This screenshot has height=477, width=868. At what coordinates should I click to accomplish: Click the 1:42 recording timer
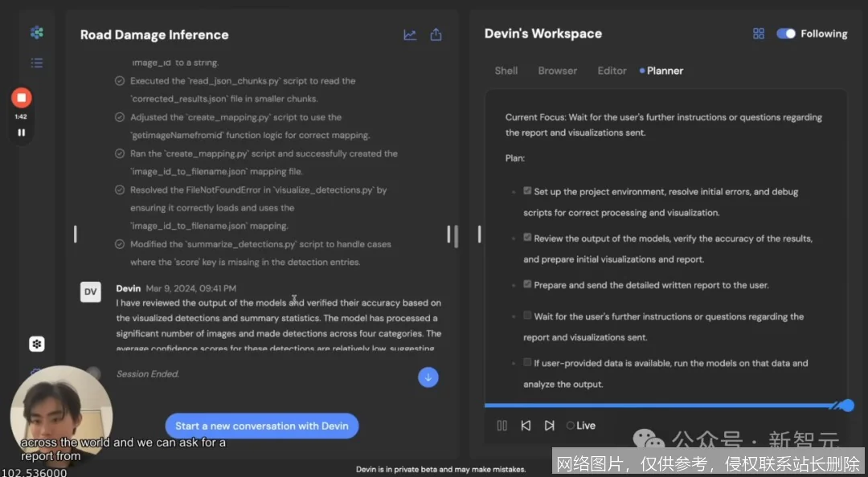21,116
